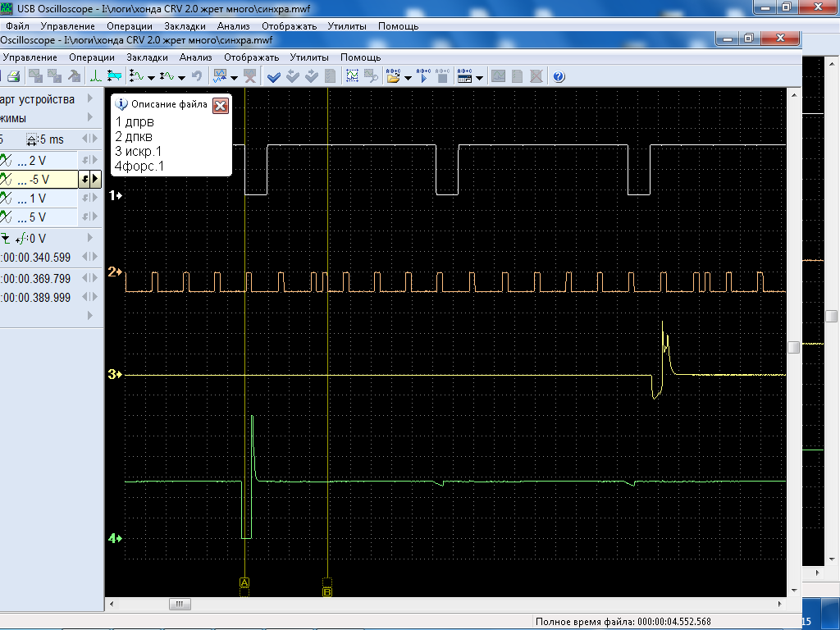
Task: Open dropdown beside A:B+C script window icon
Action: (x=479, y=78)
